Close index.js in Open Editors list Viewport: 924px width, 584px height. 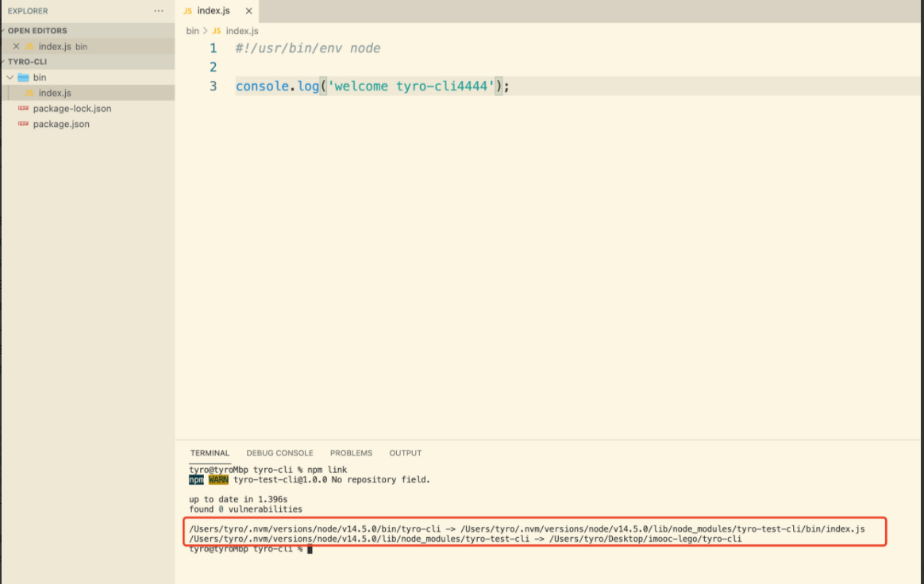(16, 46)
